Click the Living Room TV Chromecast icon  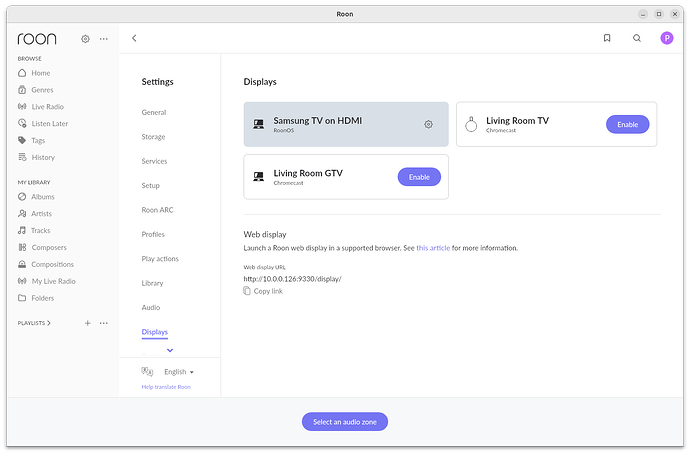pyautogui.click(x=471, y=124)
